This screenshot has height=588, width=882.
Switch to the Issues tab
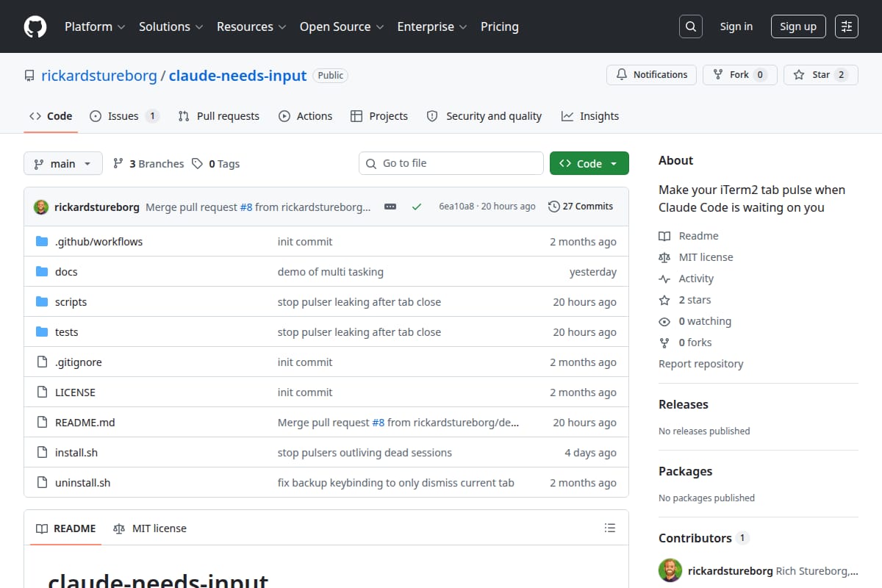124,116
